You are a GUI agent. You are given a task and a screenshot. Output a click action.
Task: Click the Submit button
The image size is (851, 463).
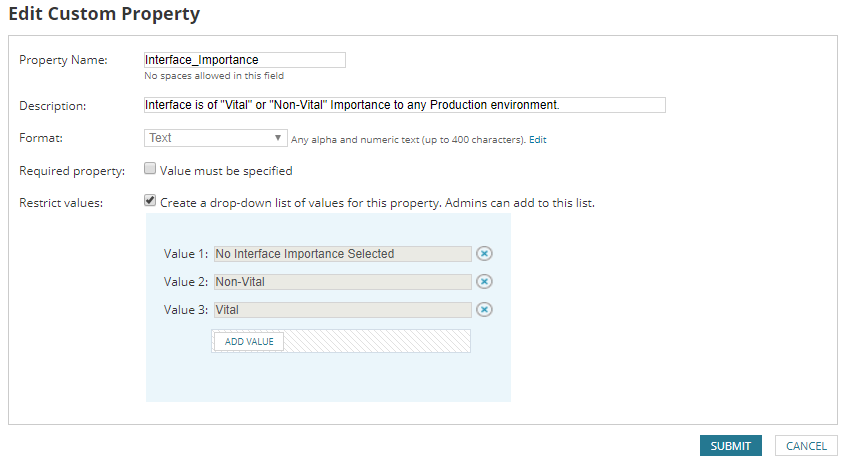[x=730, y=446]
